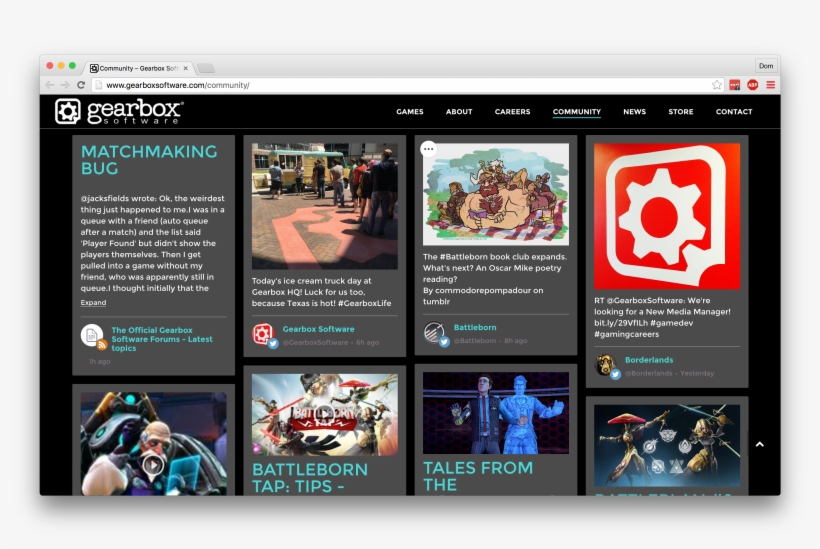Play the video with bald character
Screen dimensions: 820x549
153,464
